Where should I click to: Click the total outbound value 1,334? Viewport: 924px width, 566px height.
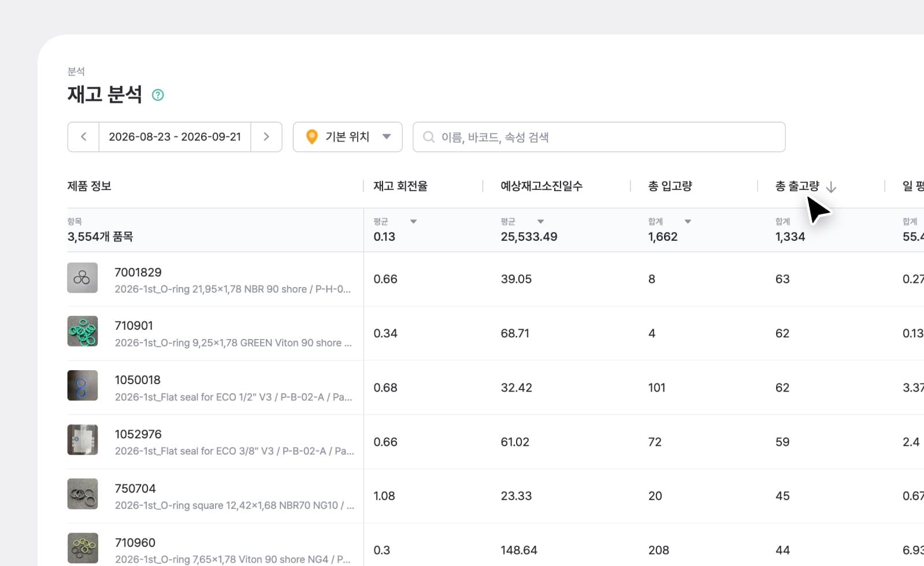tap(790, 237)
